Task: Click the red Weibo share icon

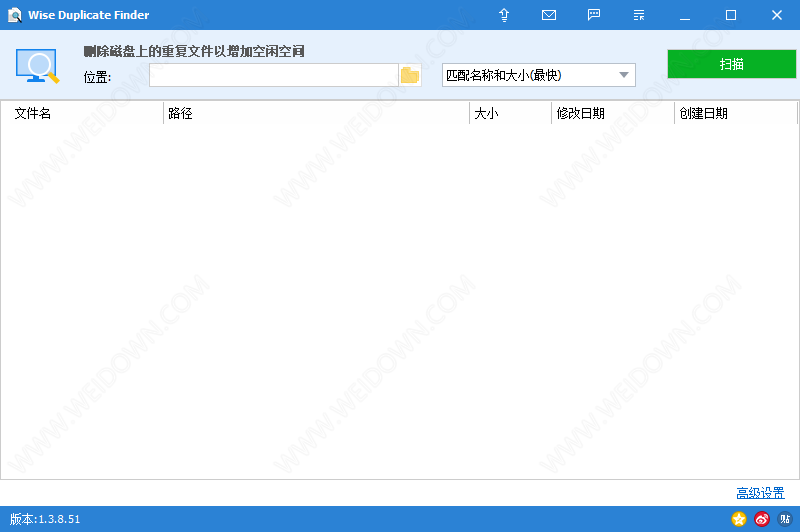Action: pos(762,519)
